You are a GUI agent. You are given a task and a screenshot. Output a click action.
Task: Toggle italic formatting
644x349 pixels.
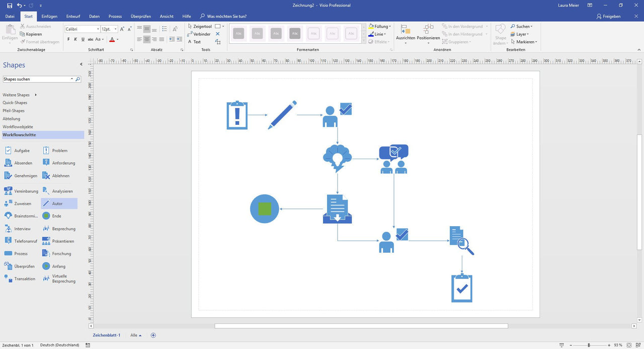[x=75, y=39]
